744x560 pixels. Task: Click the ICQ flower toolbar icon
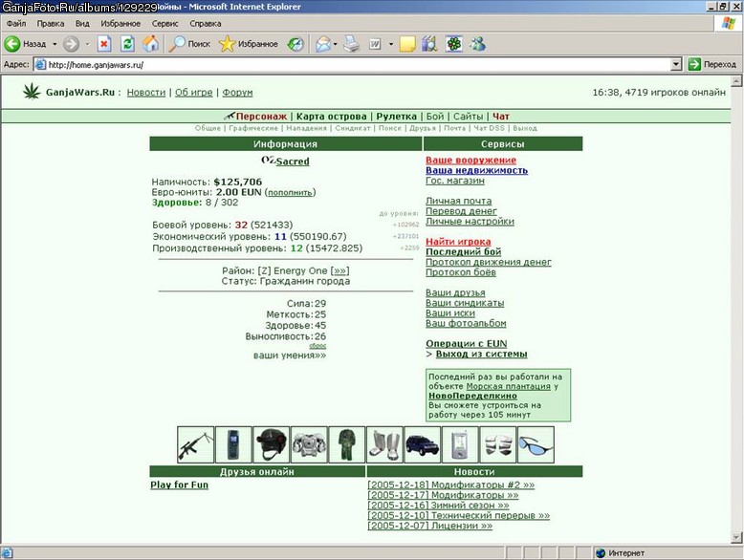[x=454, y=44]
